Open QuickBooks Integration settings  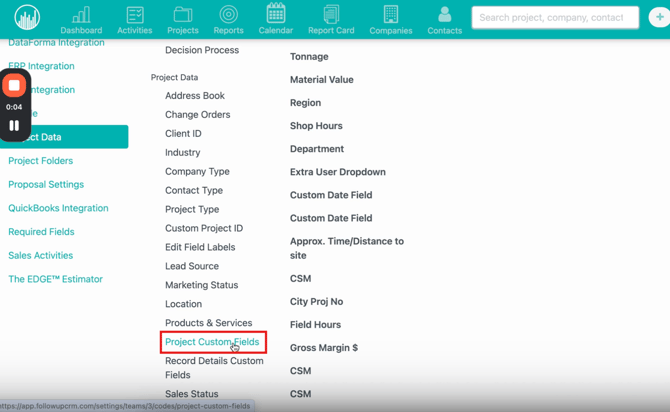pos(58,208)
